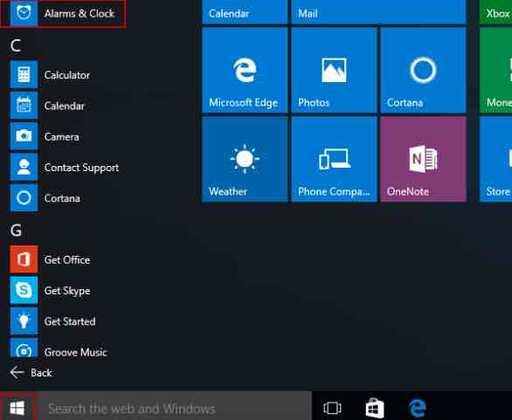The width and height of the screenshot is (512, 420).
Task: Open Store from the taskbar
Action: tap(375, 408)
